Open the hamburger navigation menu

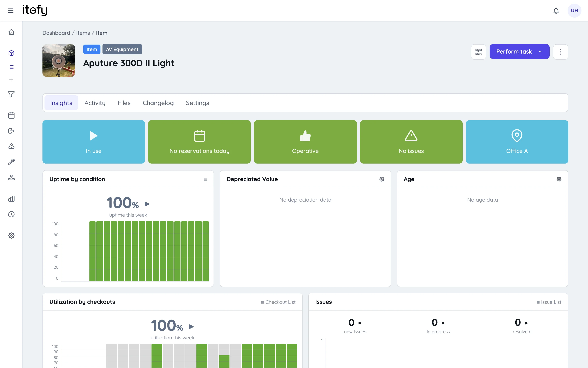tap(10, 10)
